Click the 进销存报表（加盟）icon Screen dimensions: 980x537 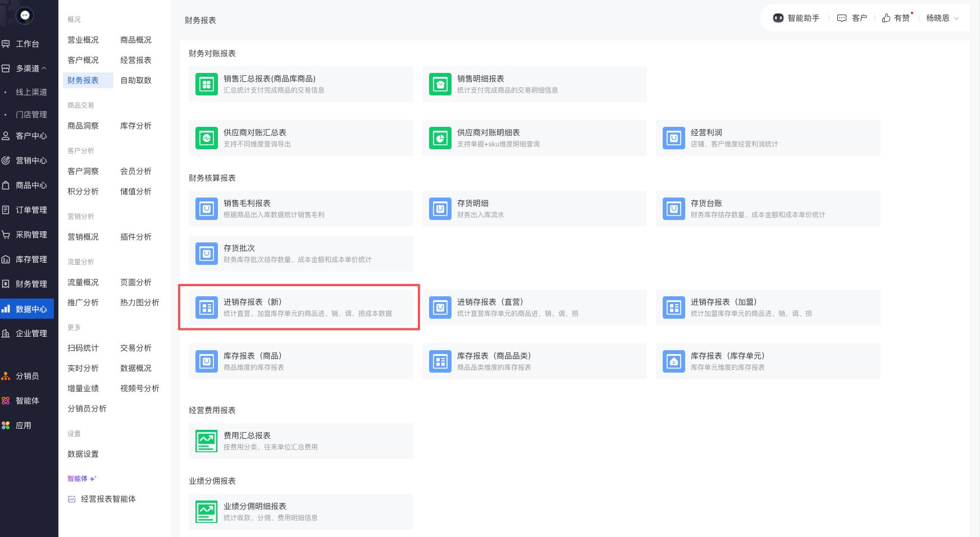674,308
